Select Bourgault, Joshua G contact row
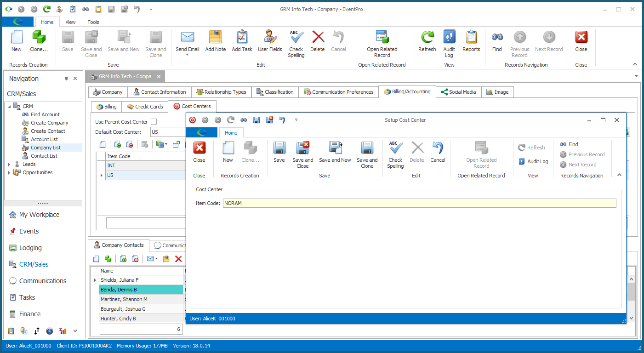Screen dimensions: 644x353 (x=141, y=309)
